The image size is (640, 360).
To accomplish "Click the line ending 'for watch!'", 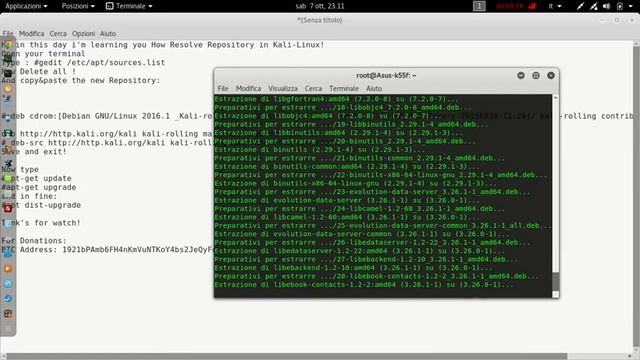I will 41,223.
